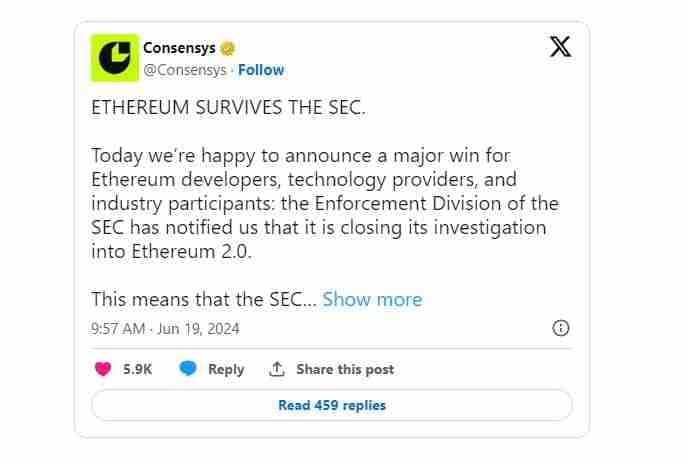This screenshot has width=688, height=464.
Task: Click the gold verified badge beside Consensys
Action: [x=228, y=48]
